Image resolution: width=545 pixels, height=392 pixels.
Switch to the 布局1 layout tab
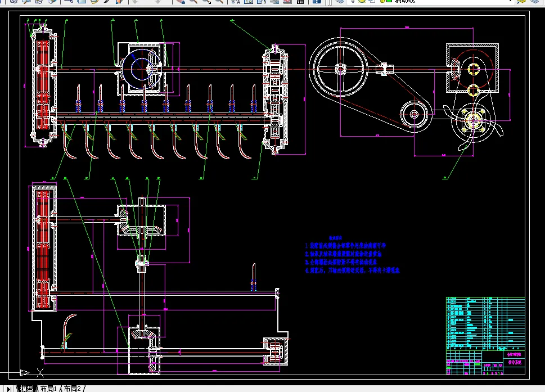tap(48, 389)
